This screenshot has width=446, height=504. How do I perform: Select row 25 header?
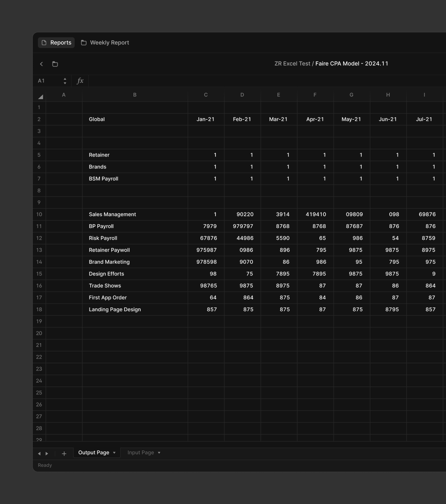39,393
